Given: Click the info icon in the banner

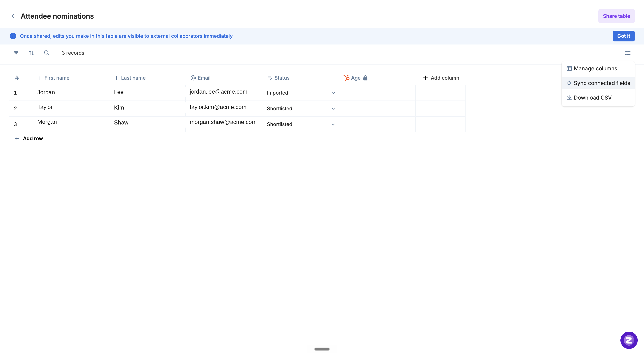Looking at the screenshot, I should click(13, 36).
